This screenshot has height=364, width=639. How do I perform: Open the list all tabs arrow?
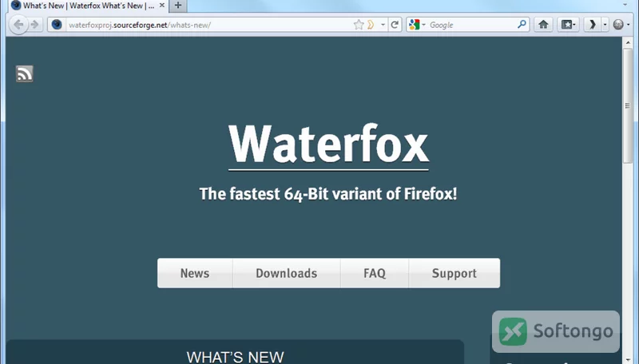coord(625,5)
